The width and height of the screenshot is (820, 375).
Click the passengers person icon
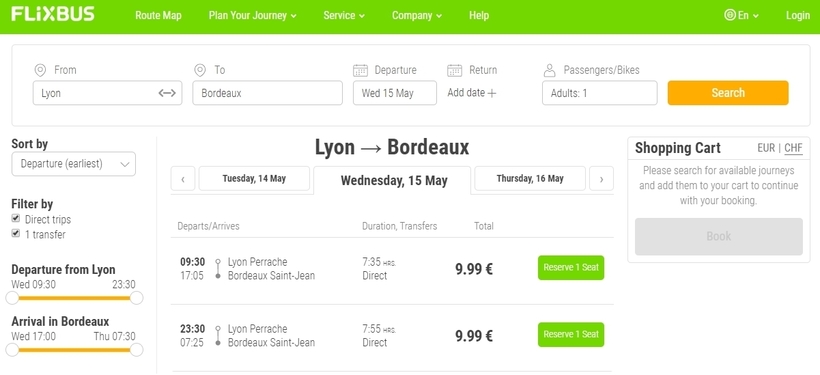549,70
